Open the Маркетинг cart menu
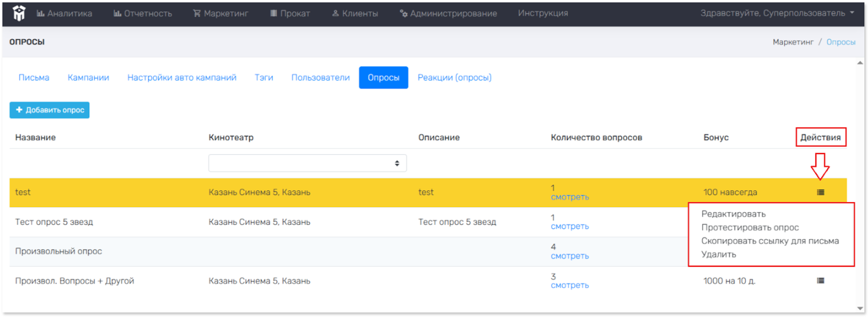Image resolution: width=868 pixels, height=317 pixels. (x=220, y=13)
